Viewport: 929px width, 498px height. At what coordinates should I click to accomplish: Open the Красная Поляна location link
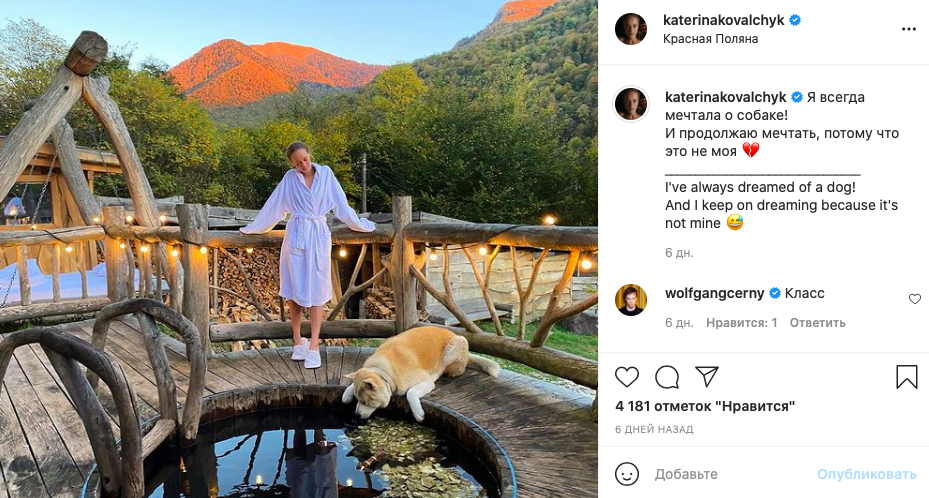coord(710,39)
